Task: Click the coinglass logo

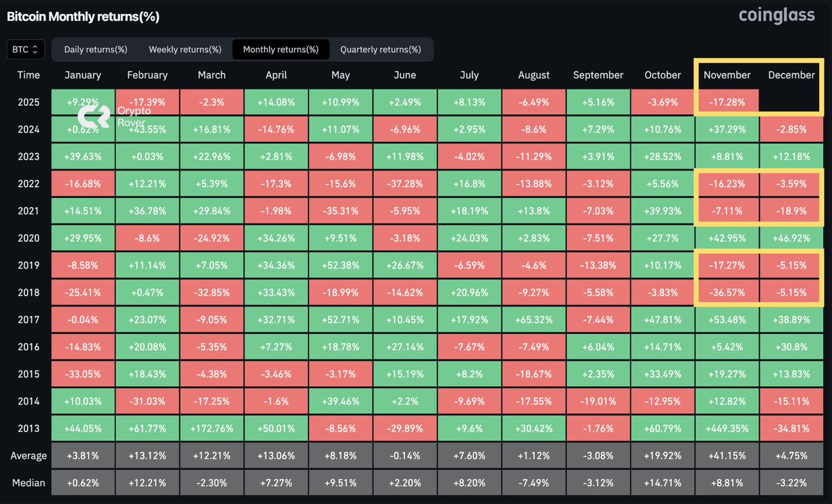Action: pyautogui.click(x=776, y=15)
